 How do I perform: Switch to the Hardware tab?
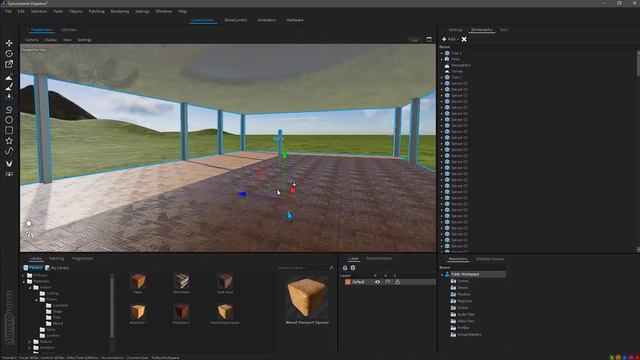click(295, 20)
